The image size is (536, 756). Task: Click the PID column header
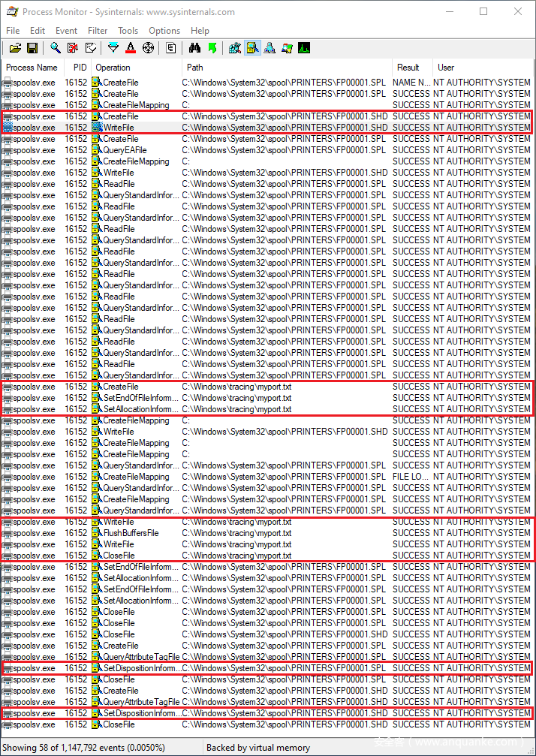click(77, 68)
